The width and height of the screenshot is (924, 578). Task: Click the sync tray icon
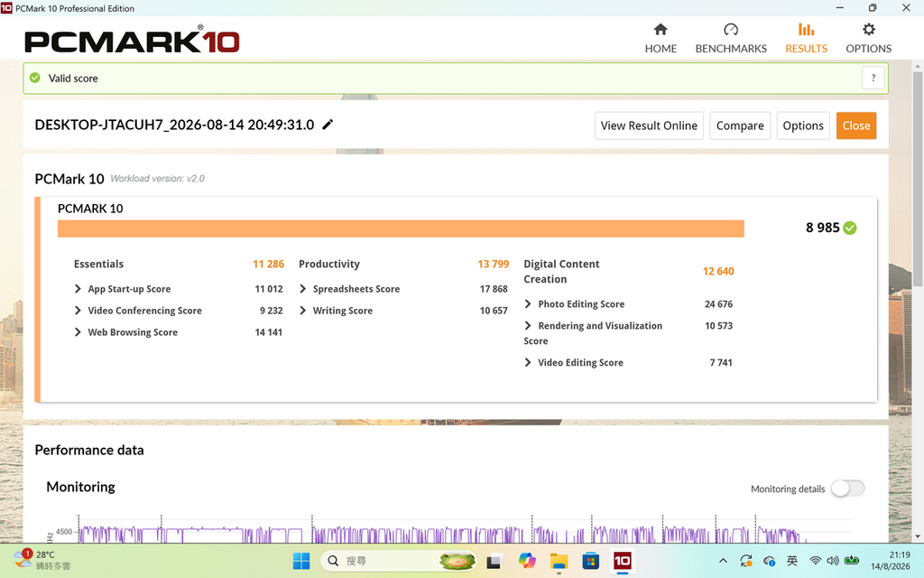pyautogui.click(x=746, y=561)
